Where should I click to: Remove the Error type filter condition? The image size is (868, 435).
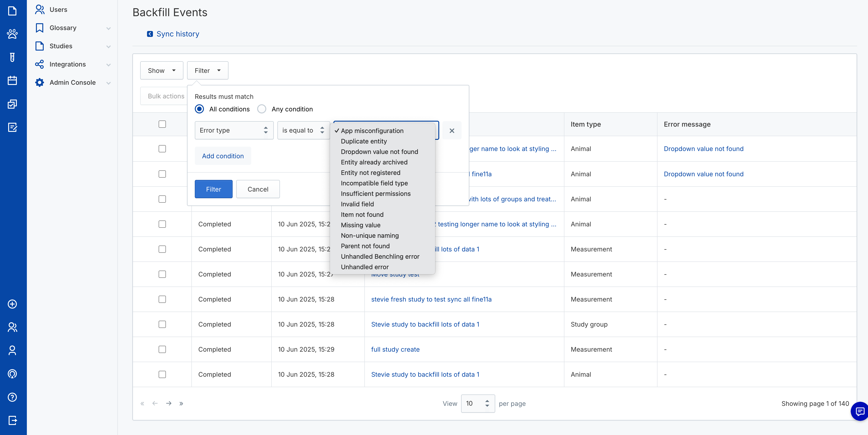(x=452, y=130)
